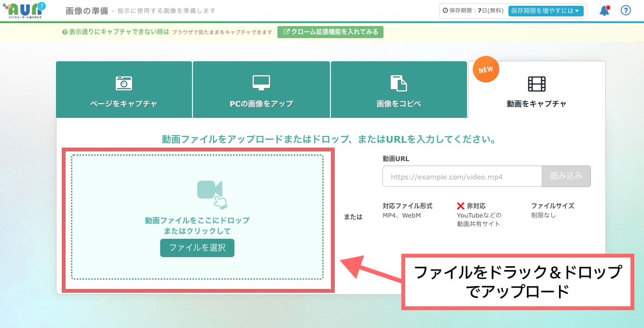644x328 pixels.
Task: Open the 保存期限を増やすには dropdown
Action: click(x=547, y=11)
